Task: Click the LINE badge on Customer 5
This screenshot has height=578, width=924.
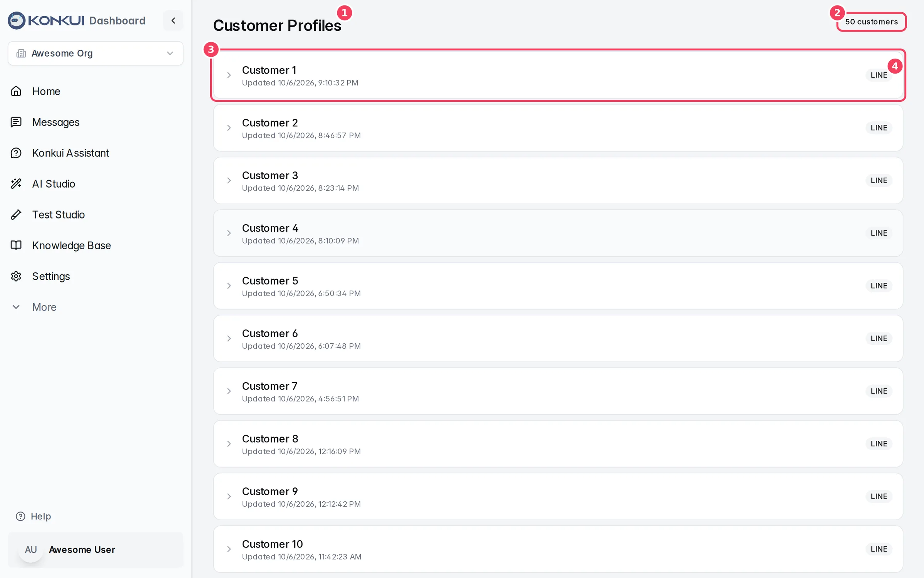Action: (x=879, y=286)
